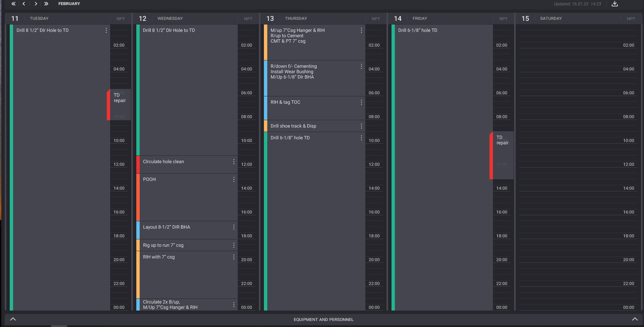This screenshot has width=644, height=327.
Task: Expand Equipment and Personnel panel using right chevron
Action: [634, 319]
